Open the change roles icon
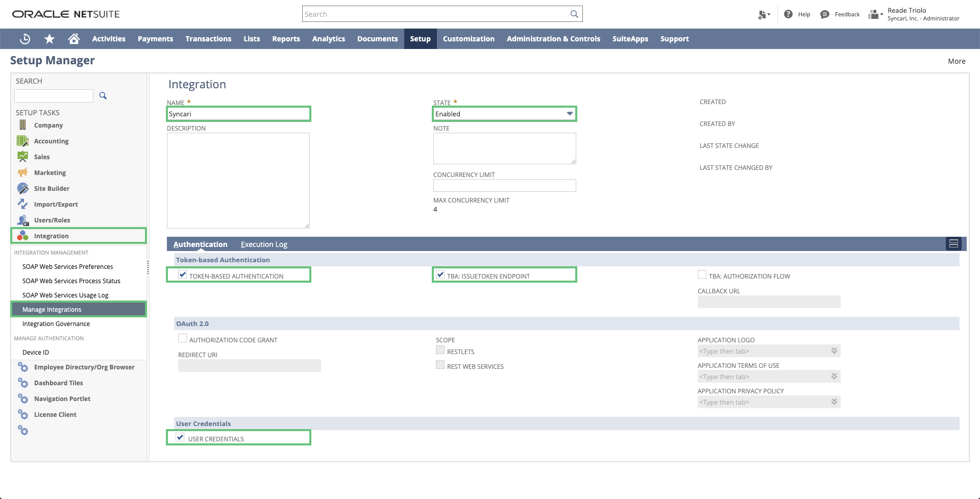Viewport: 980px width, 499px height. [875, 14]
